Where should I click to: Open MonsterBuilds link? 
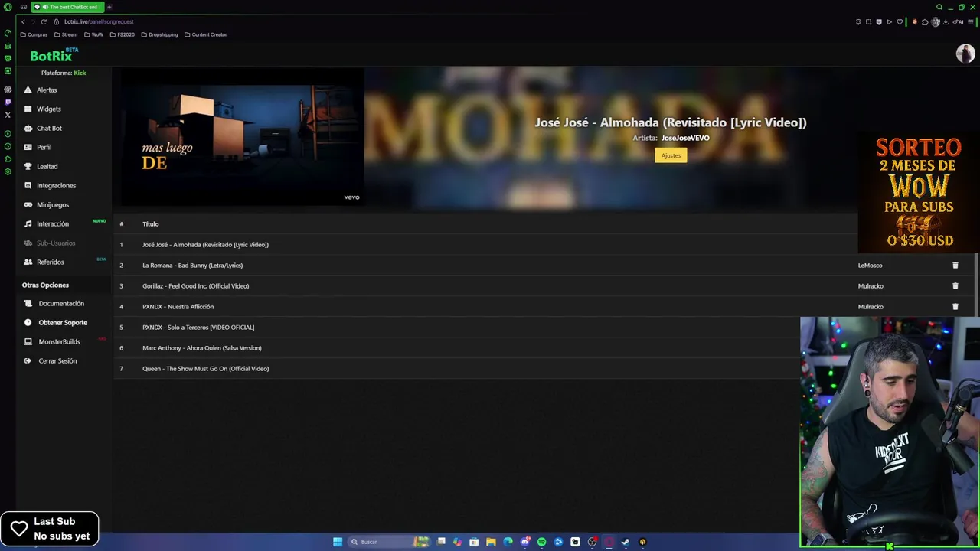[x=59, y=341]
